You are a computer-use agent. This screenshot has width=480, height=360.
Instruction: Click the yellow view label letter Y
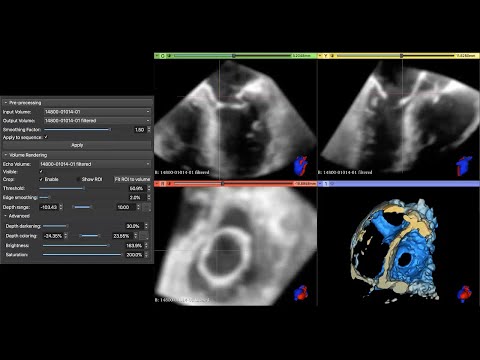tap(326, 56)
